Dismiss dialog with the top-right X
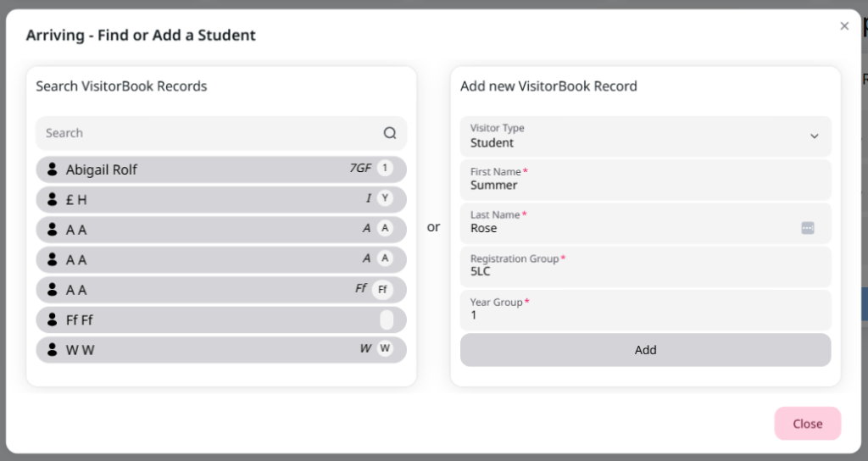The height and width of the screenshot is (461, 868). click(x=844, y=26)
